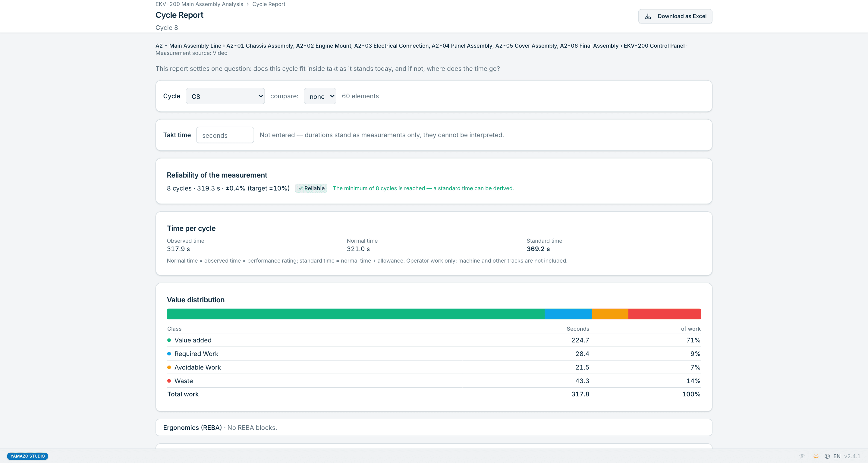Select the Required Work row label
The width and height of the screenshot is (868, 463).
tap(196, 354)
